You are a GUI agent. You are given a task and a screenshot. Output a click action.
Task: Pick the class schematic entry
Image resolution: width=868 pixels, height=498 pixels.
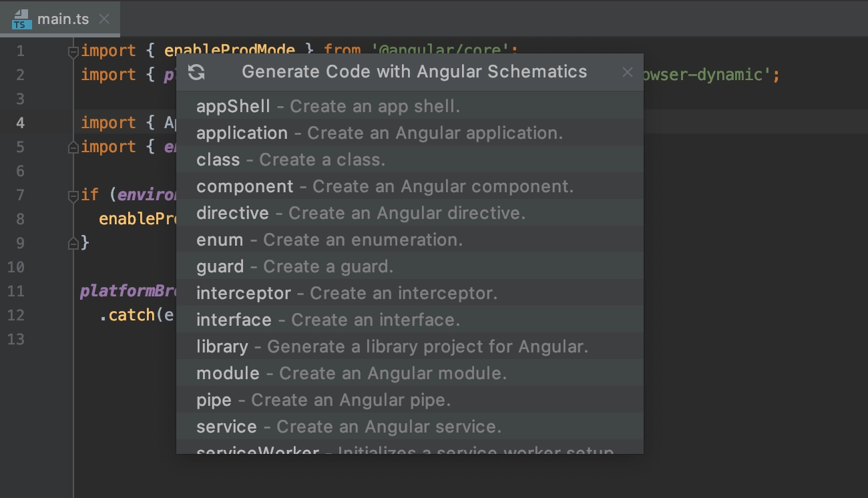[x=410, y=160]
